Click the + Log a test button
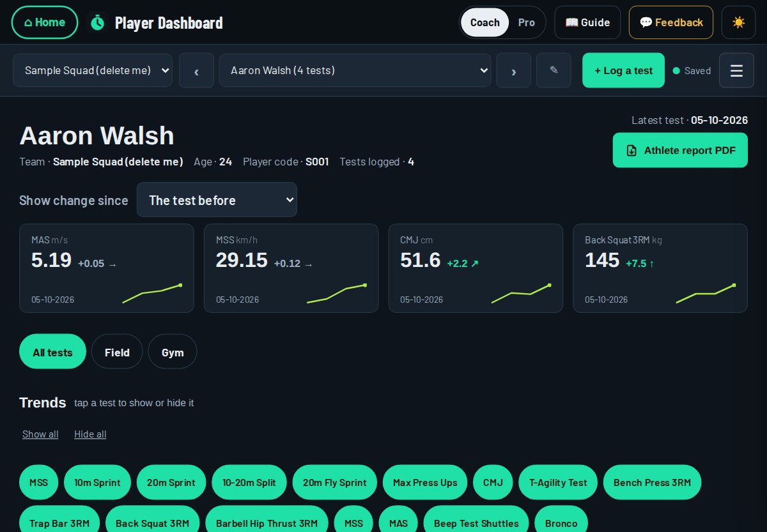The height and width of the screenshot is (532, 767). (x=623, y=70)
